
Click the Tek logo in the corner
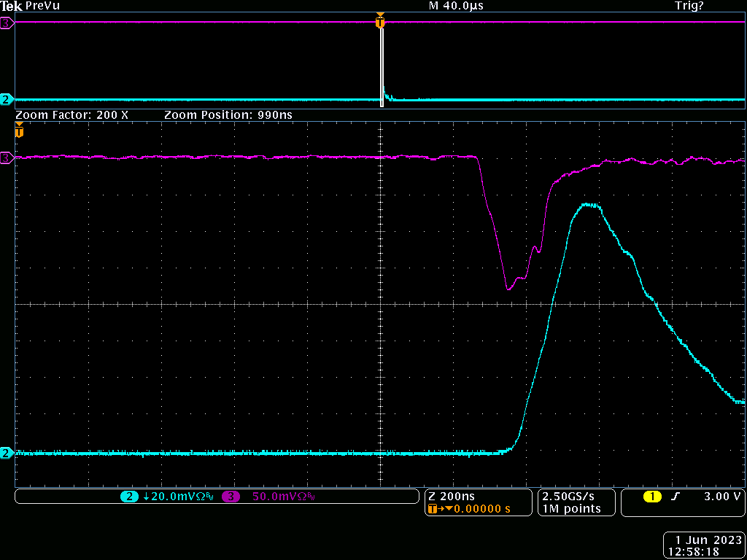11,6
